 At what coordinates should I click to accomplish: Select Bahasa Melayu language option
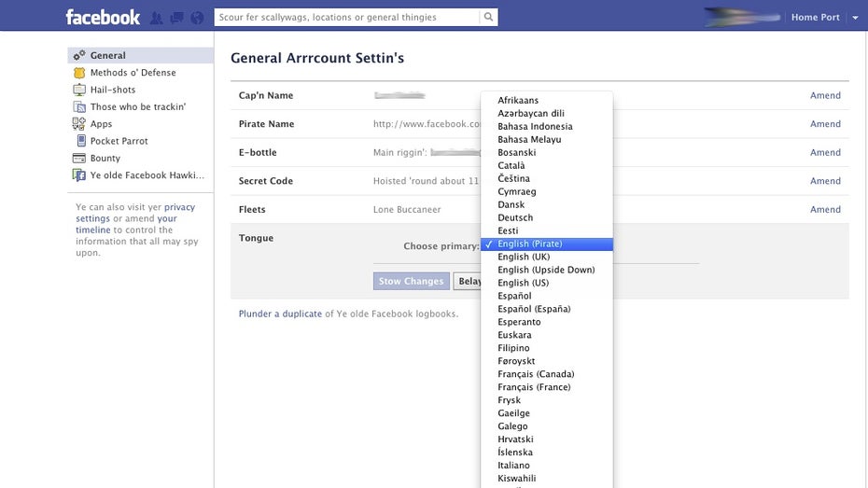pyautogui.click(x=547, y=139)
